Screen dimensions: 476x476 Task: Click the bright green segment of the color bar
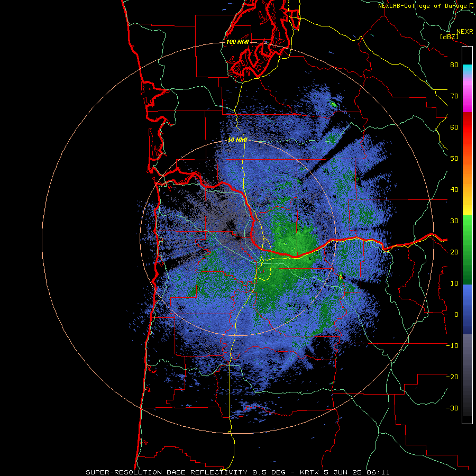pyautogui.click(x=467, y=225)
